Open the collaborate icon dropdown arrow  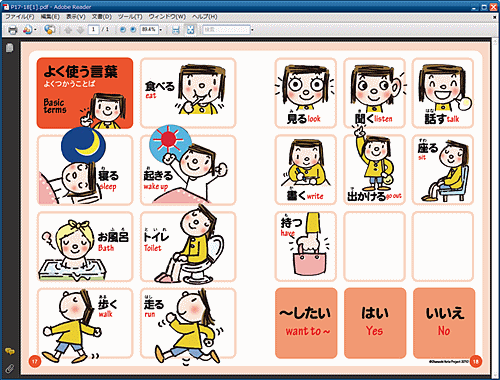click(35, 30)
